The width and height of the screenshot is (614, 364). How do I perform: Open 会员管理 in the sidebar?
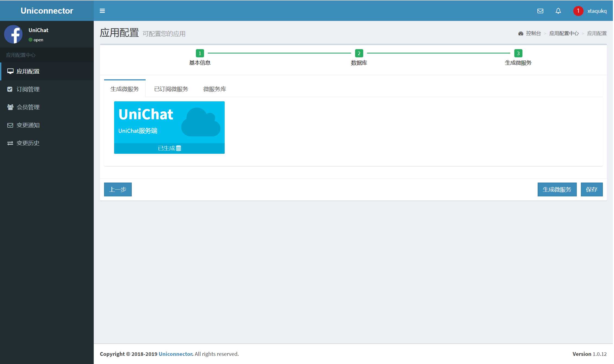click(47, 107)
